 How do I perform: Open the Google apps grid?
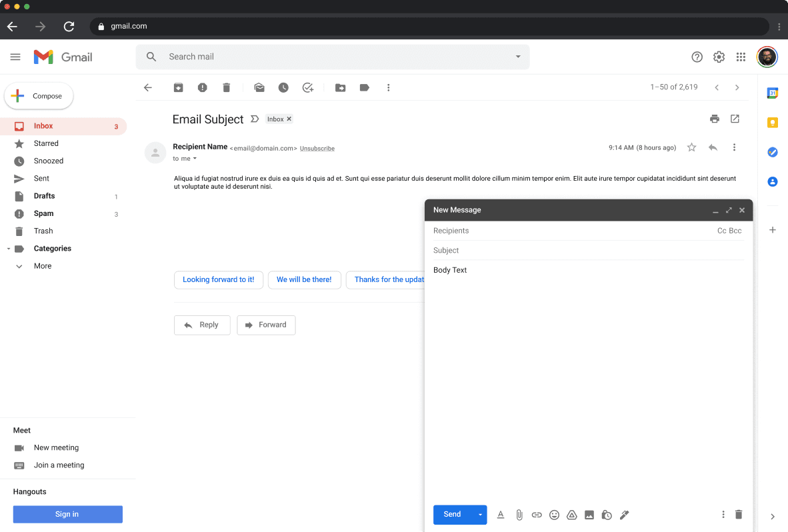pyautogui.click(x=741, y=57)
